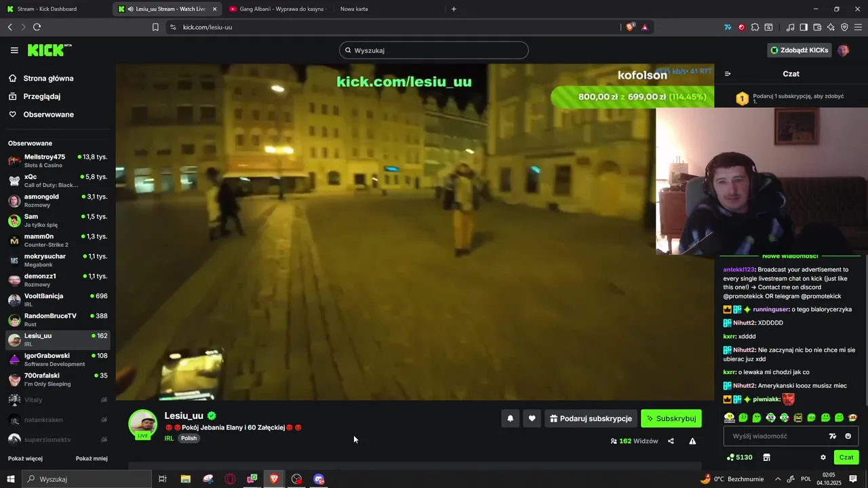This screenshot has height=488, width=868.
Task: Share the stream using the share icon
Action: point(671,441)
